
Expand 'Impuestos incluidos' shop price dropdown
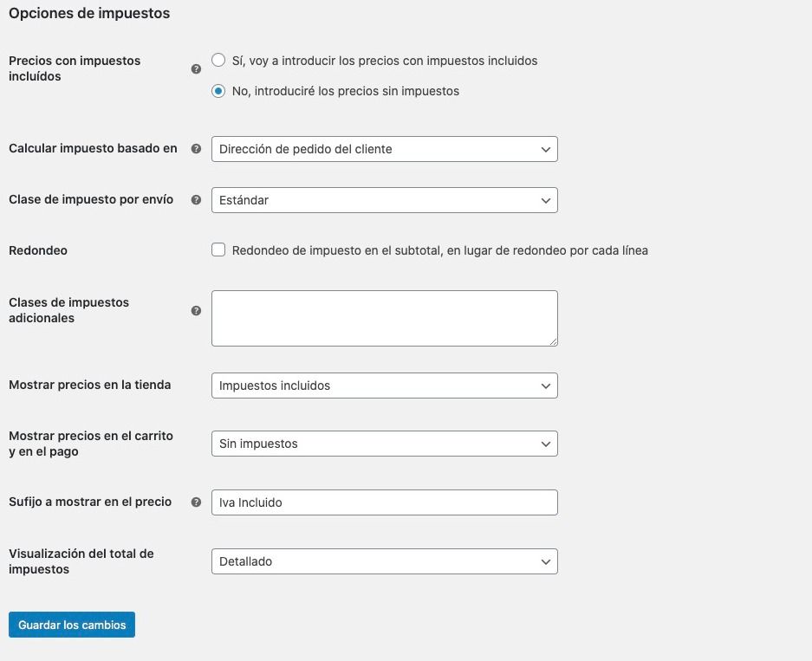tap(384, 386)
